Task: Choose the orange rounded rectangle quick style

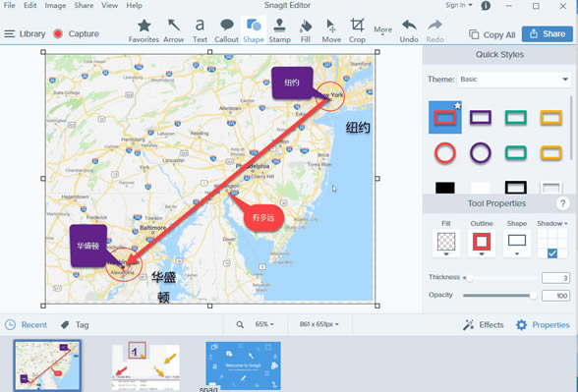Action: (x=551, y=152)
